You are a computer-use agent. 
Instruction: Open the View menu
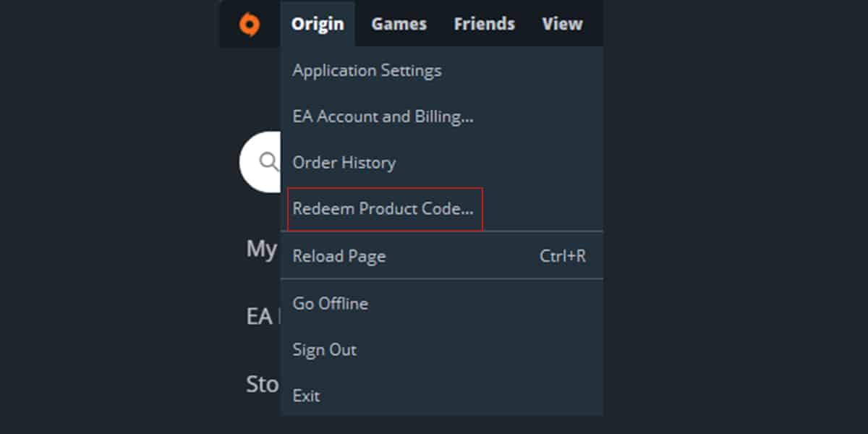pyautogui.click(x=561, y=23)
